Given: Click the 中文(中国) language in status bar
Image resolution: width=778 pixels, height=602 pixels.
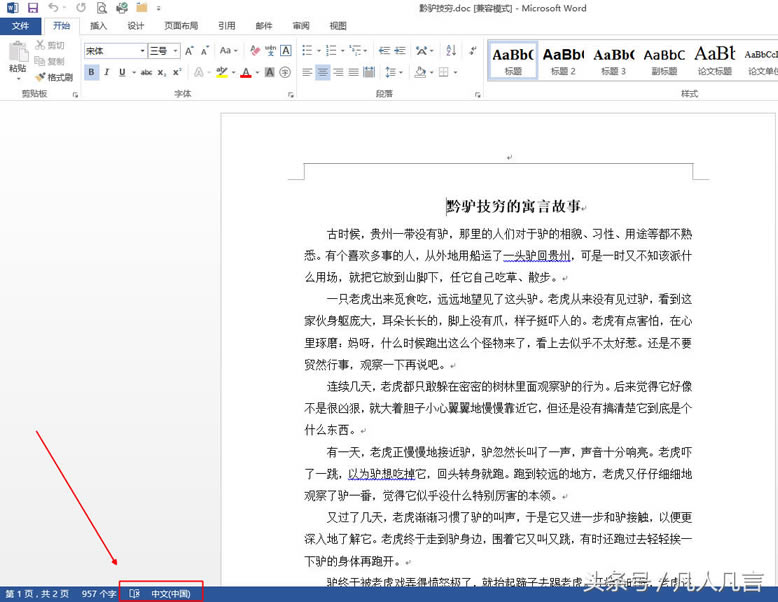Looking at the screenshot, I should pos(170,594).
